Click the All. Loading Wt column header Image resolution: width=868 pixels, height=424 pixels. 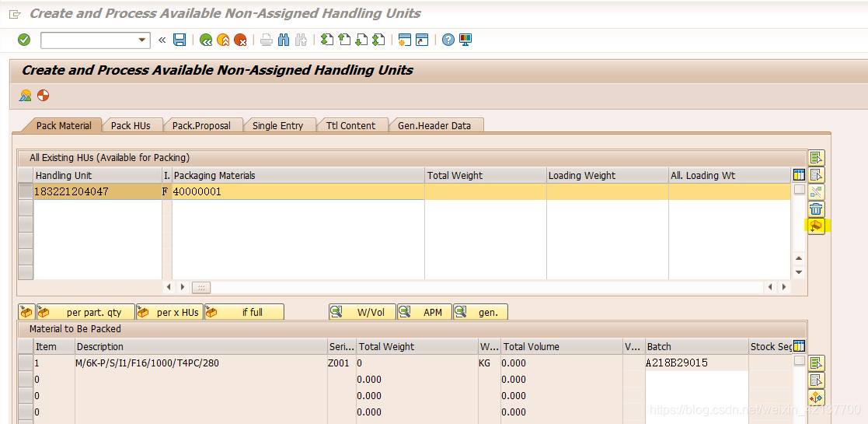point(730,175)
